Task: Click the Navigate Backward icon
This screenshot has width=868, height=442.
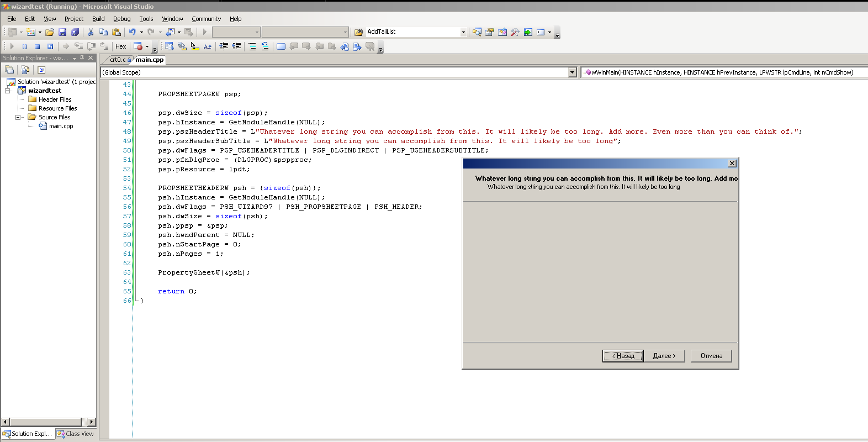Action: (x=171, y=32)
